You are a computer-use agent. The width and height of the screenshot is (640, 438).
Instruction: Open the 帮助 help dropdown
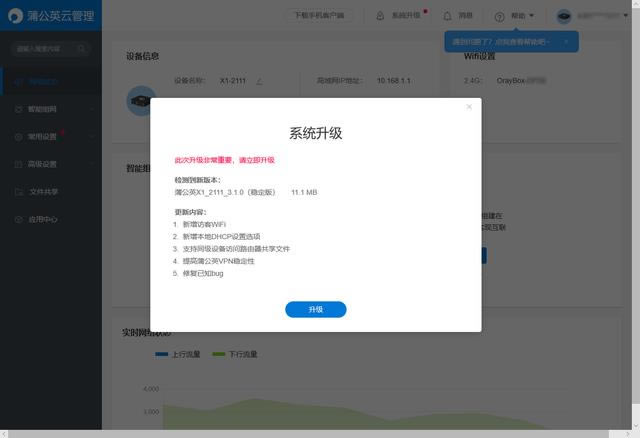[x=515, y=16]
